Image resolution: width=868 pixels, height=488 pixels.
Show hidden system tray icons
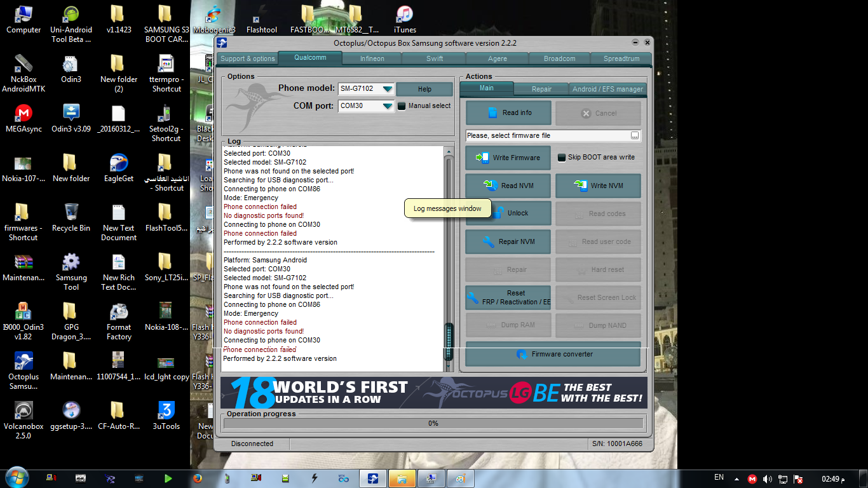click(x=737, y=478)
